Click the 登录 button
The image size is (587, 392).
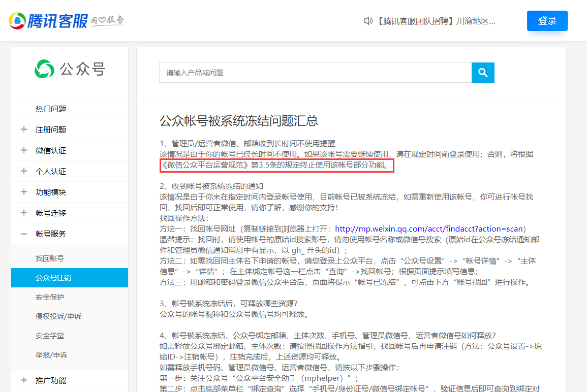[x=547, y=21]
